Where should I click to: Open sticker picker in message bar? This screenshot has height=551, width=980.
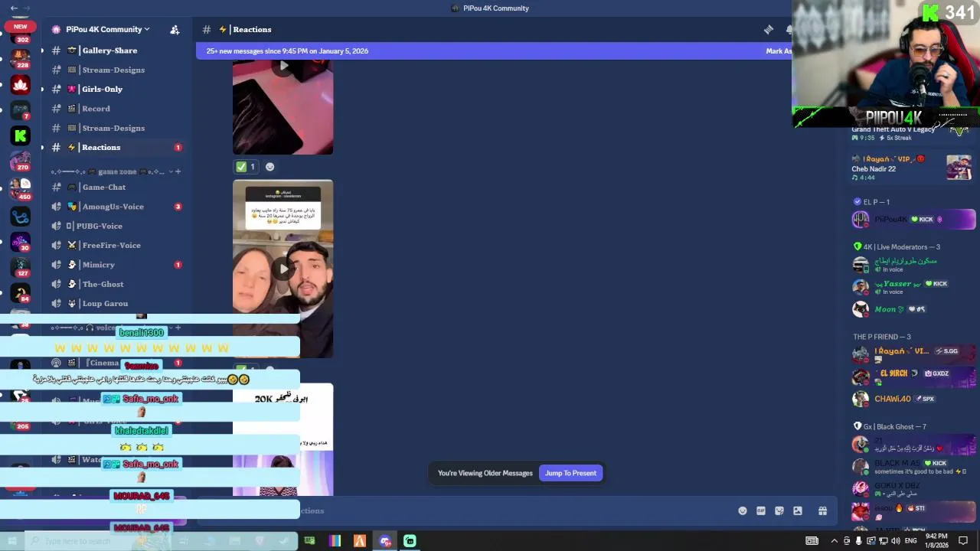tap(779, 511)
